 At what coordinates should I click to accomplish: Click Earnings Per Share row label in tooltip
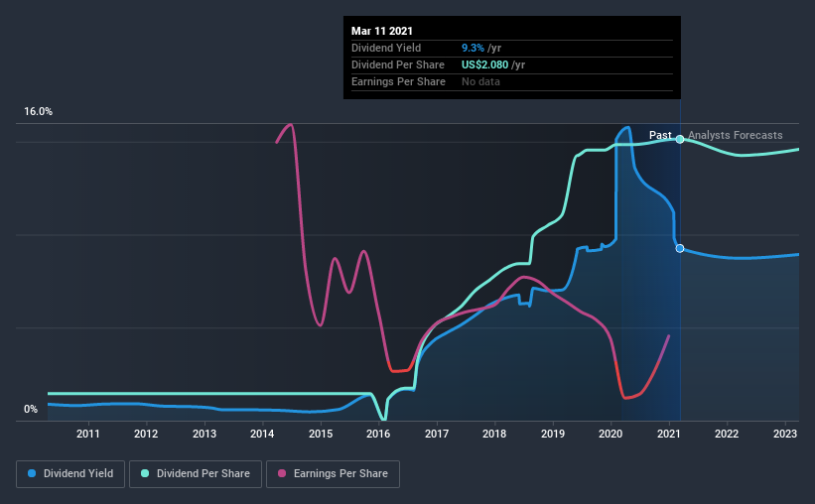coord(398,81)
